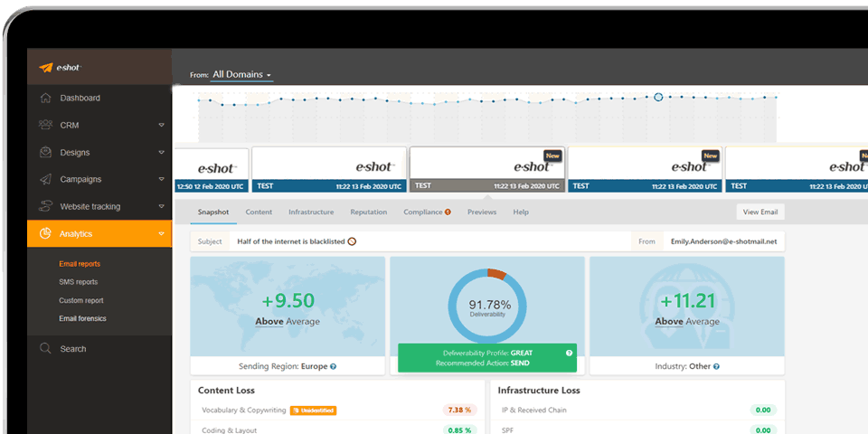The width and height of the screenshot is (868, 434).
Task: Open the All Domains dropdown
Action: point(242,75)
